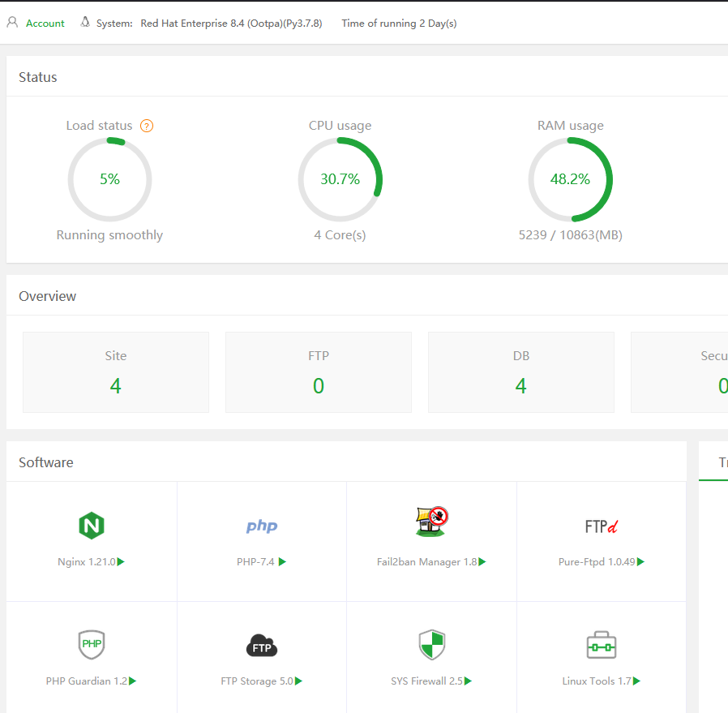Open the SYS Firewall shield icon
This screenshot has height=713, width=728.
431,645
